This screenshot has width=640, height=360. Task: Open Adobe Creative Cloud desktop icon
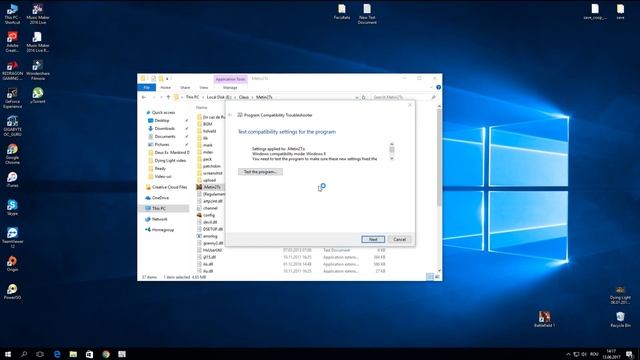(12, 42)
